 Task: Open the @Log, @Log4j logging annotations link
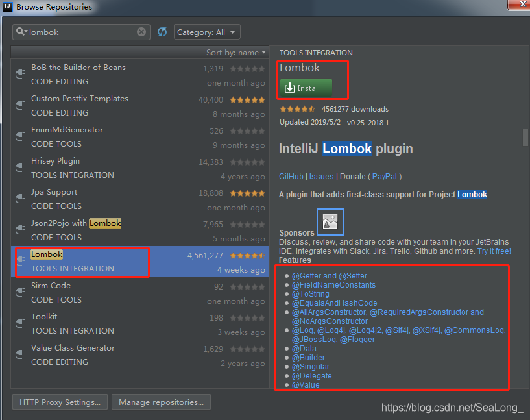[399, 335]
